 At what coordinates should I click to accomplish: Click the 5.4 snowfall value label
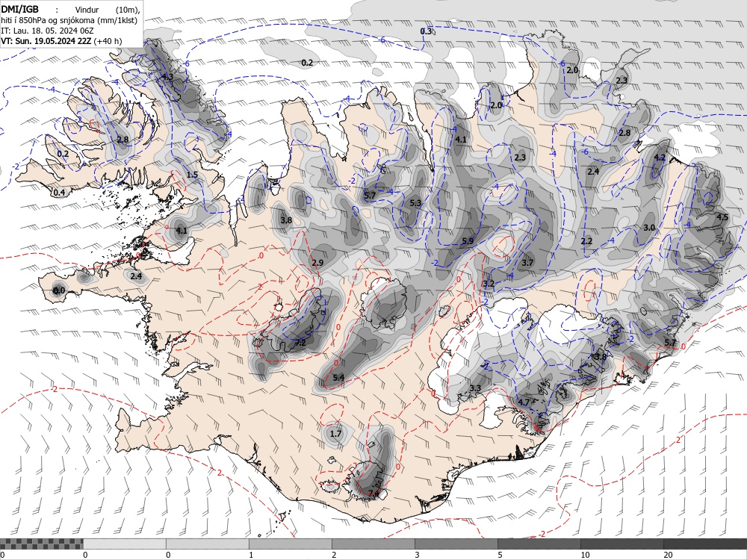click(x=338, y=378)
